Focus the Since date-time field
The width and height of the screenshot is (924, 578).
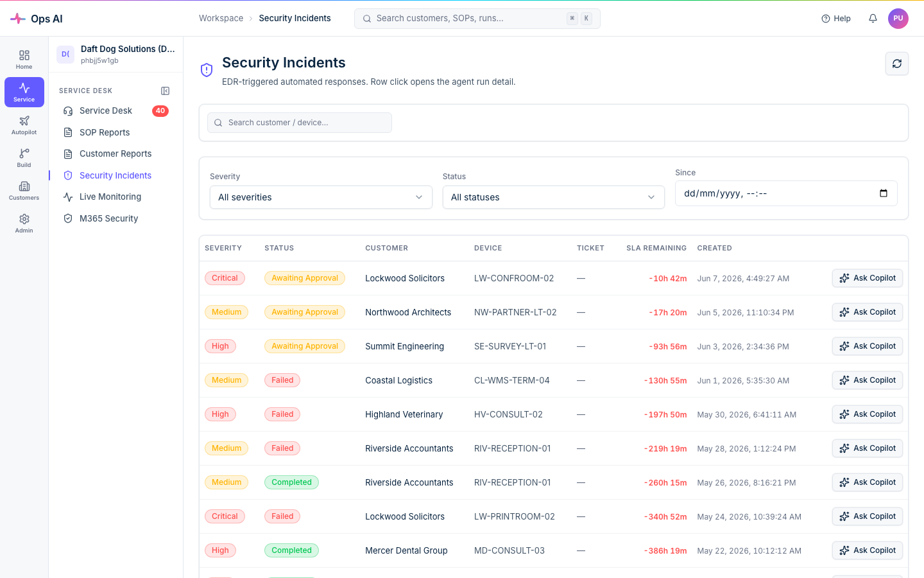point(786,193)
